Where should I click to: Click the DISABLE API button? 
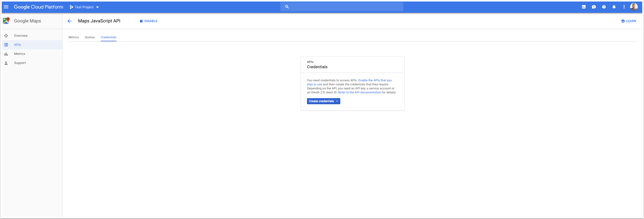(149, 21)
